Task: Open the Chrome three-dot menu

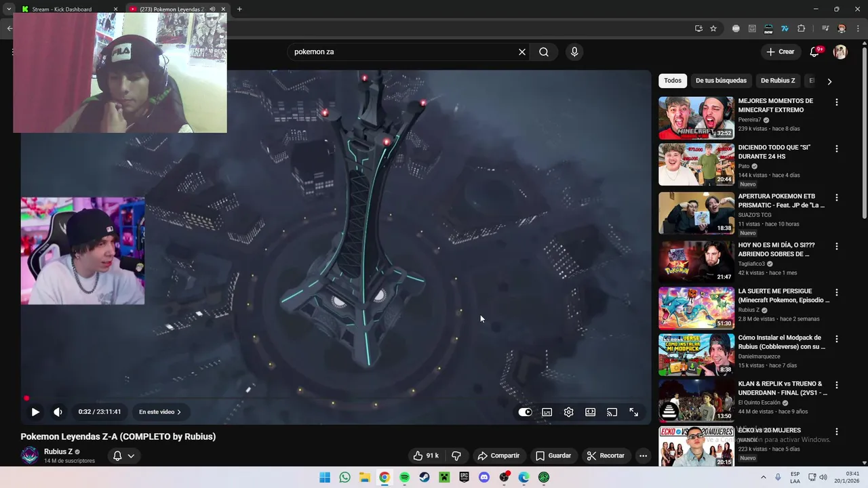Action: tap(857, 28)
